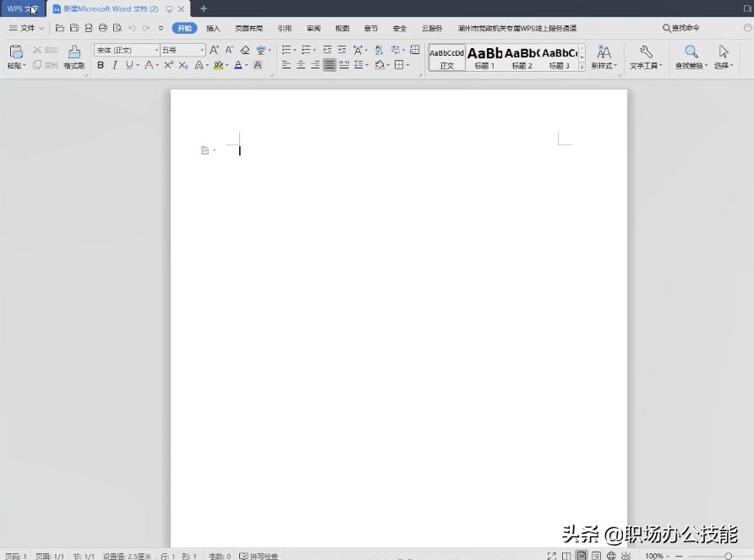Switch to the 插入 ribbon tab

click(x=212, y=28)
